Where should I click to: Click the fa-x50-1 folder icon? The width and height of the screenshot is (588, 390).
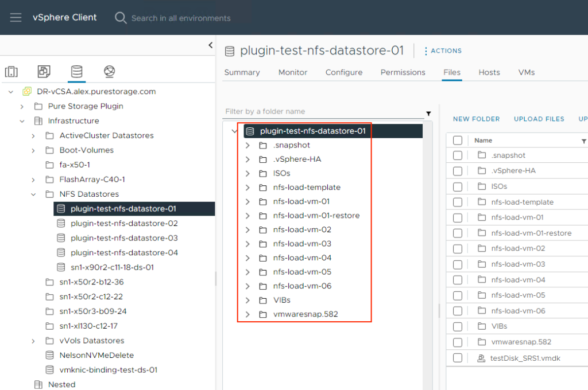point(49,165)
